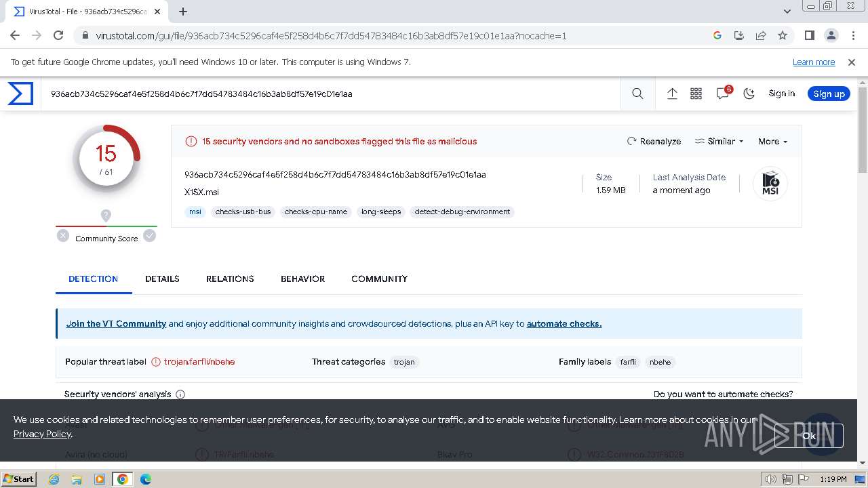Image resolution: width=868 pixels, height=488 pixels.
Task: Open the apps grid icon
Action: click(696, 94)
